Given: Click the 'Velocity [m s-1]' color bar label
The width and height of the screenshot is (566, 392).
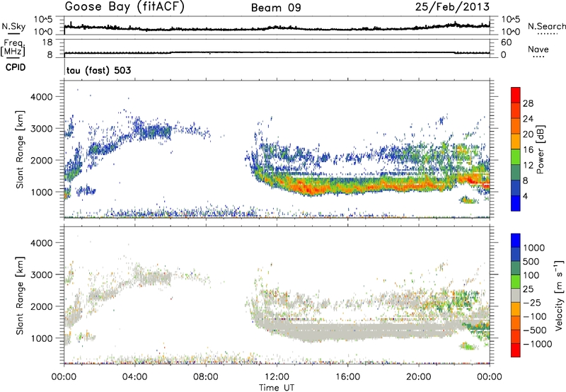Looking at the screenshot, I should [558, 295].
